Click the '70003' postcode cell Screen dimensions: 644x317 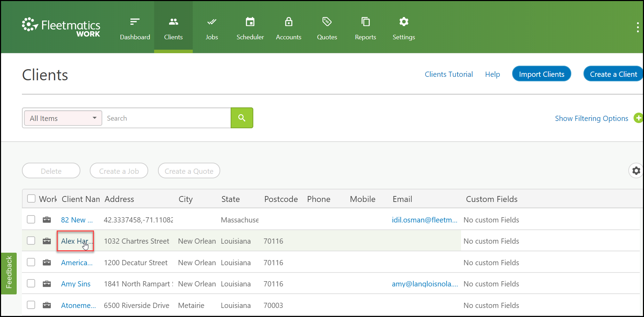[x=273, y=305]
